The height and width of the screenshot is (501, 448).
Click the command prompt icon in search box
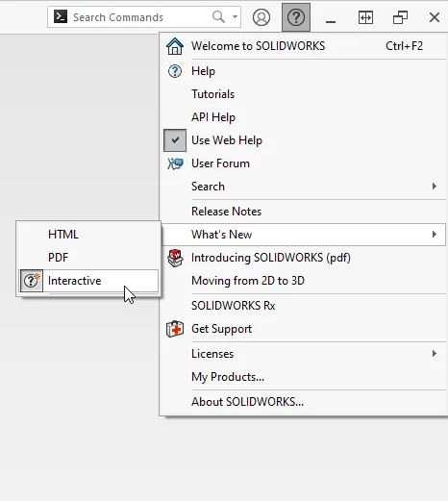[x=61, y=16]
